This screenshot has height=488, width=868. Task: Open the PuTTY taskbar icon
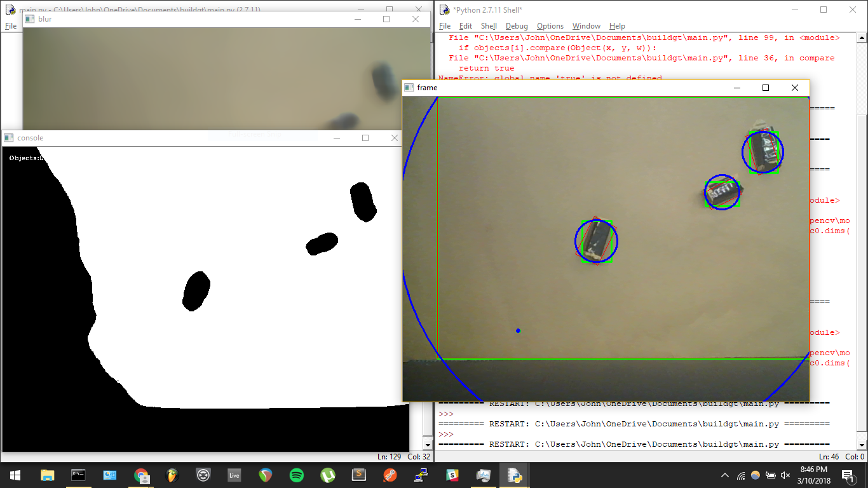pyautogui.click(x=421, y=475)
